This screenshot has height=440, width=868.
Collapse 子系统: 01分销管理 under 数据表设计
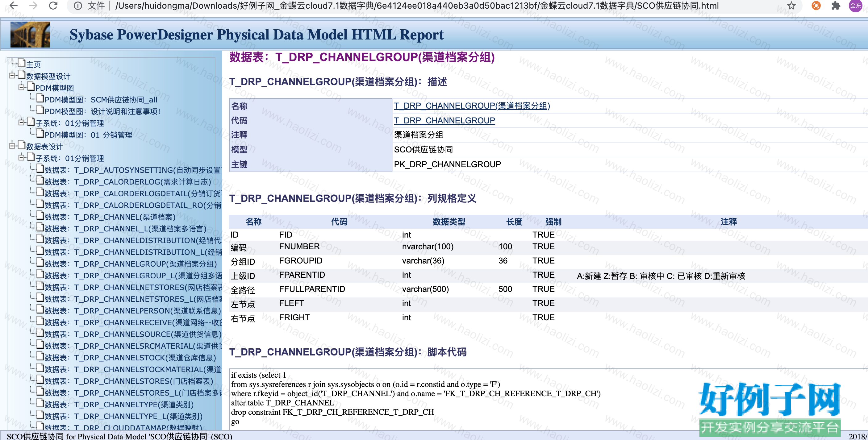pos(21,157)
